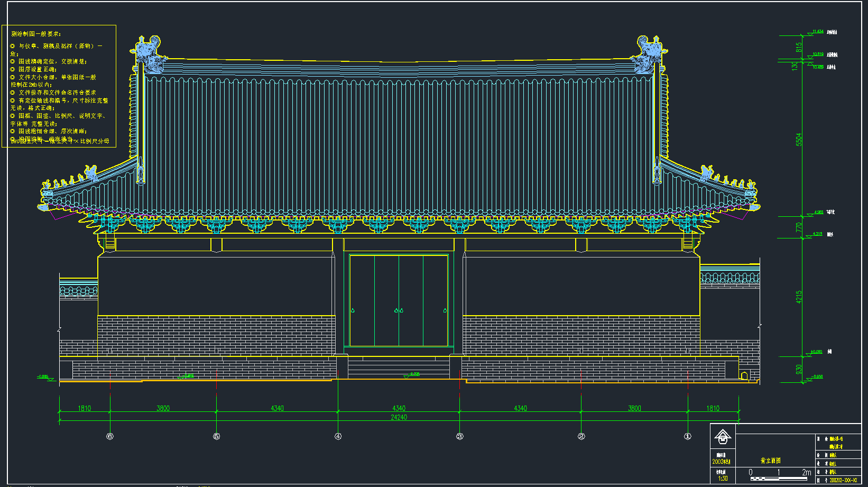
Task: Click the 11.434 elevation marker triangle
Action: click(809, 34)
